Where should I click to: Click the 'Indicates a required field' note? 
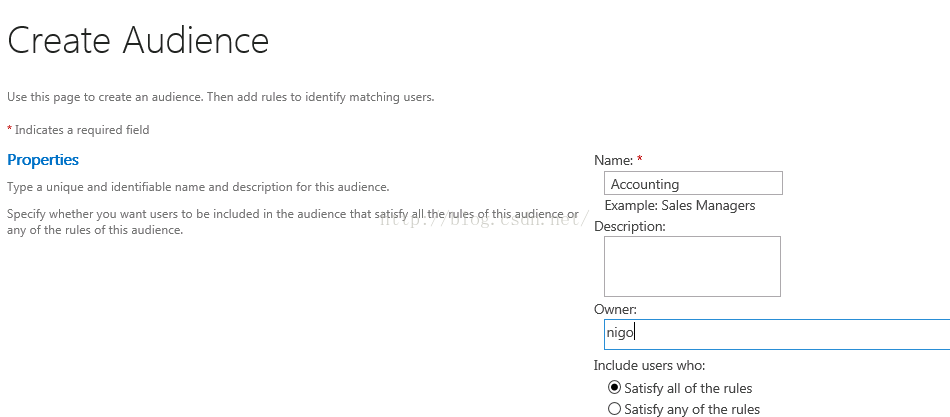(x=82, y=130)
